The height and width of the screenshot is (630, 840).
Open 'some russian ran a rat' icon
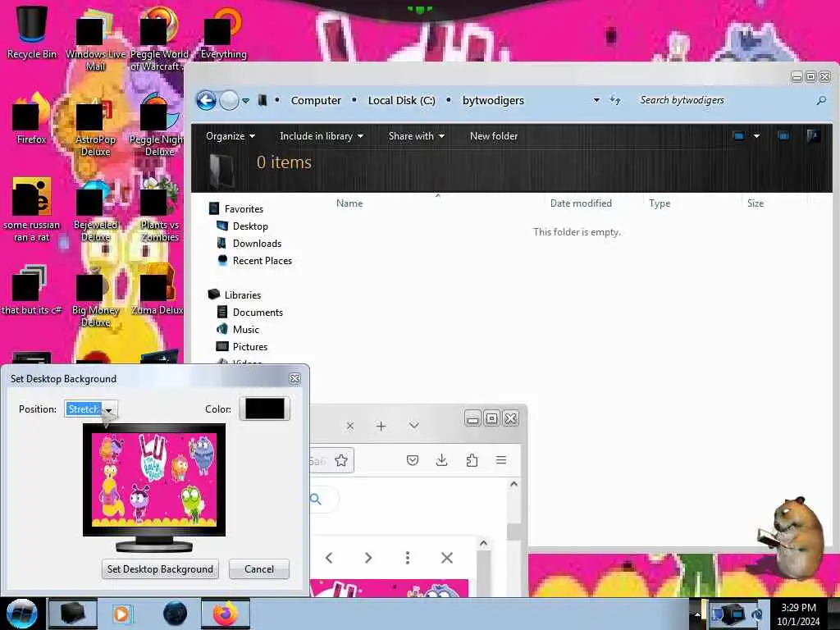[32, 210]
